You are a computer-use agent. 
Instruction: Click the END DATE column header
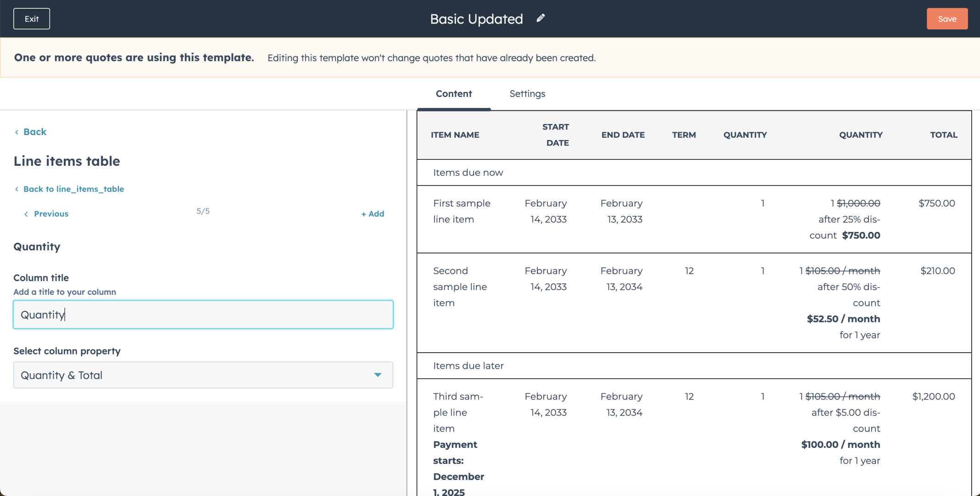tap(623, 135)
